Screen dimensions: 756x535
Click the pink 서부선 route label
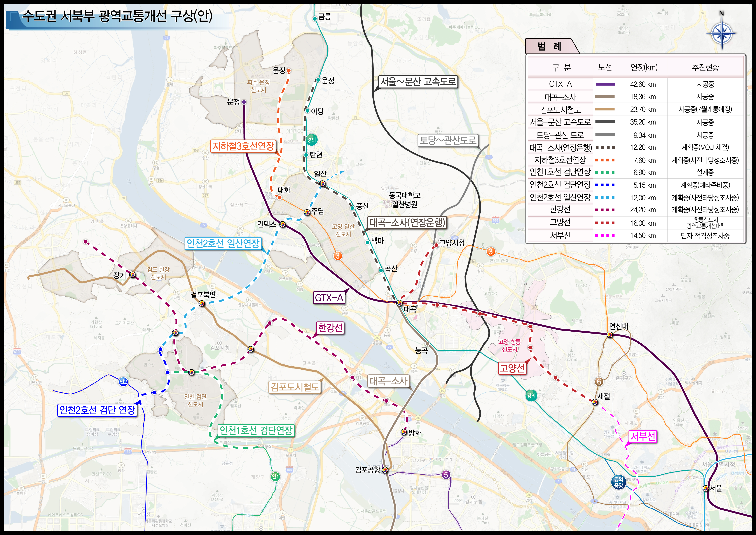click(643, 437)
